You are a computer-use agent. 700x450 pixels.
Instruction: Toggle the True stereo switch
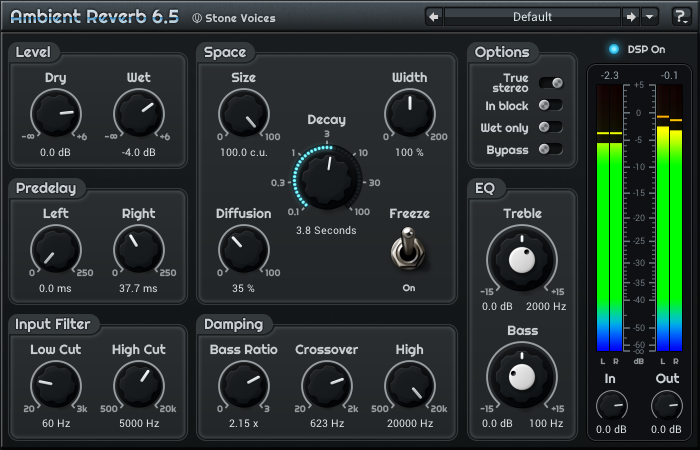tap(551, 83)
